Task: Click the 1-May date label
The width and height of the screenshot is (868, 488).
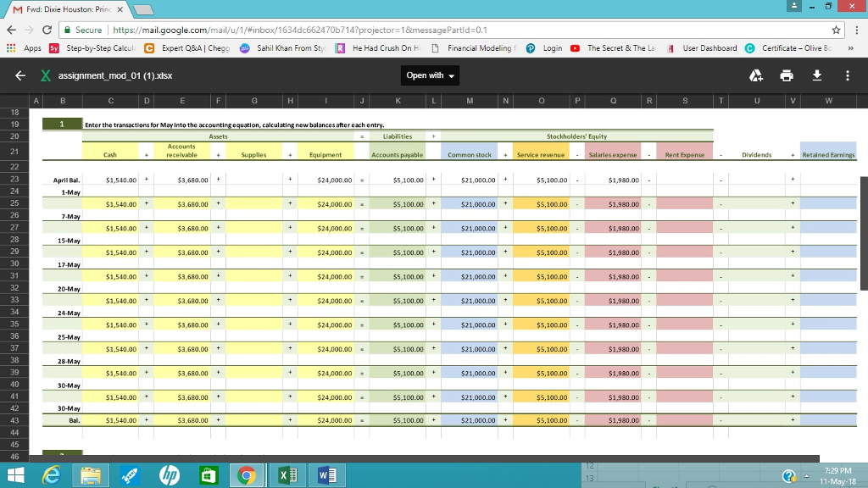Action: point(71,192)
